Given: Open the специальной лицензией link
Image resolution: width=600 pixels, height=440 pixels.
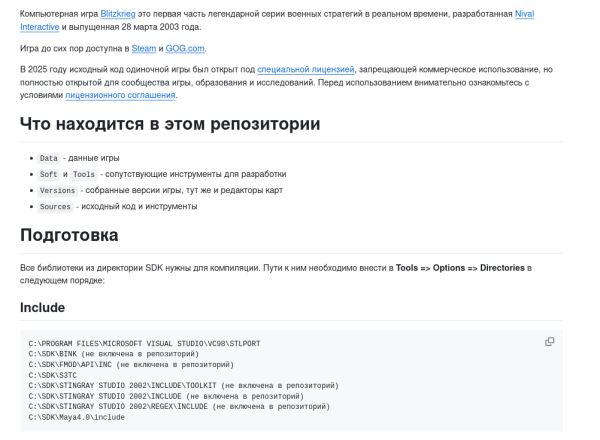Looking at the screenshot, I should point(306,69).
